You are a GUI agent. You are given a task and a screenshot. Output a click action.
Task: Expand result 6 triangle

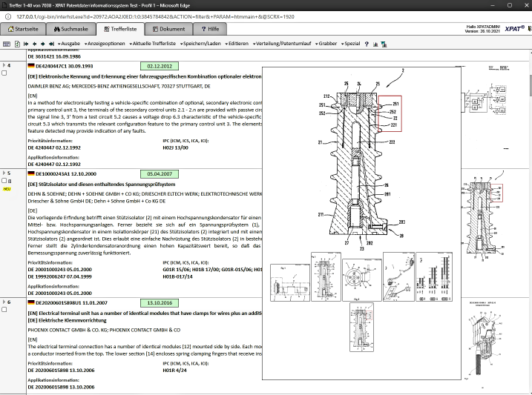click(x=4, y=302)
